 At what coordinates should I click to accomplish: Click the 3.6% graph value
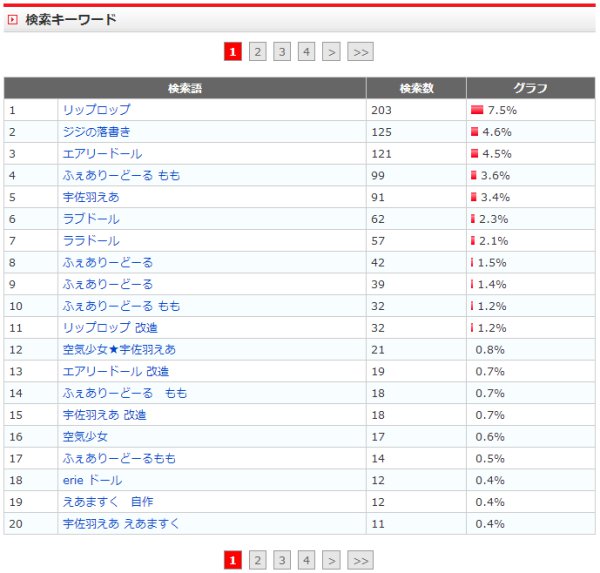click(x=495, y=176)
